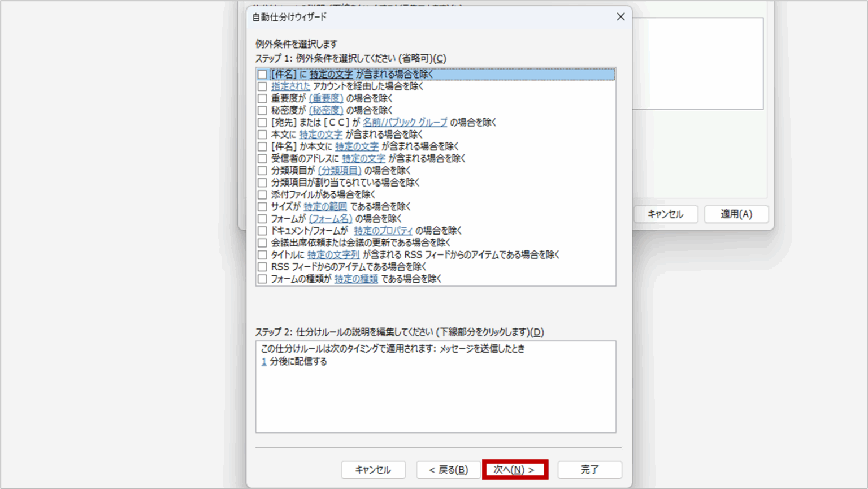Check 分類項目が割り当てられている場合を除く box

click(262, 183)
